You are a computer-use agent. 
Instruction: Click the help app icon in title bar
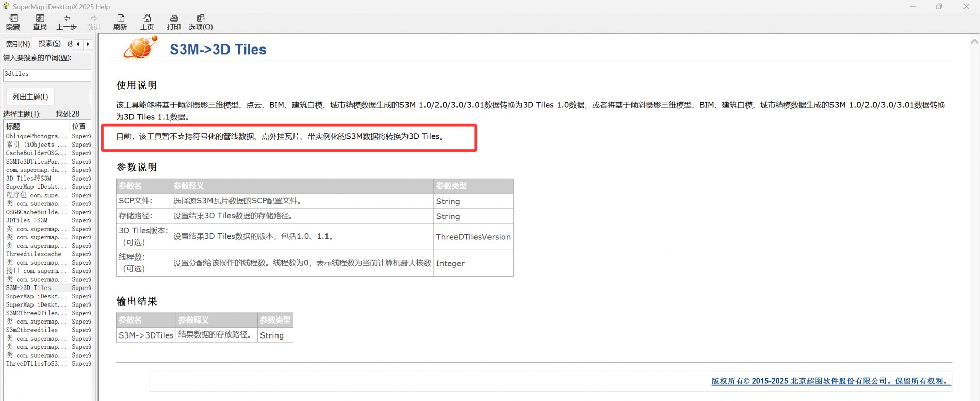6,7
